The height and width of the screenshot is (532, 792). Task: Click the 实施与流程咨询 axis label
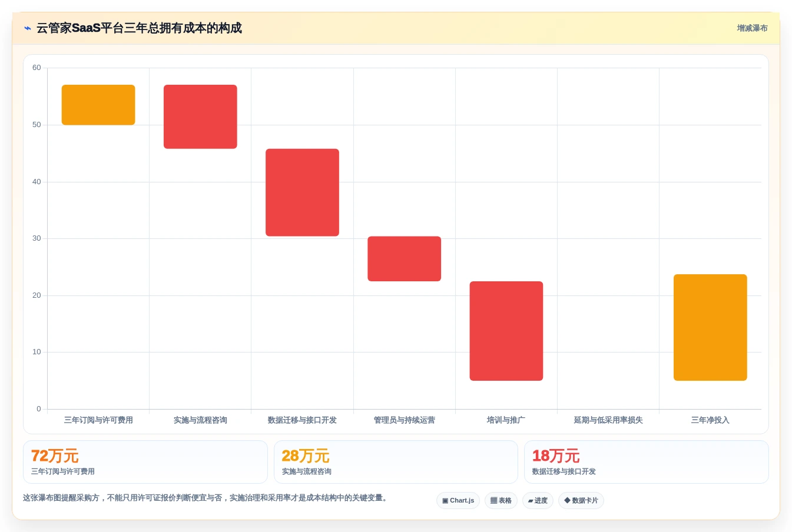click(200, 420)
